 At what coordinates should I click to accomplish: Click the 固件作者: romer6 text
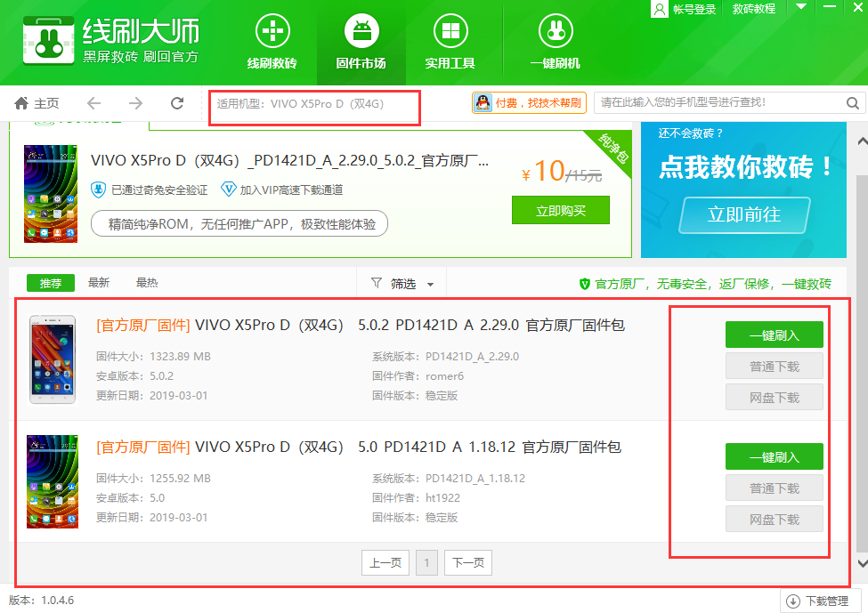pyautogui.click(x=418, y=376)
